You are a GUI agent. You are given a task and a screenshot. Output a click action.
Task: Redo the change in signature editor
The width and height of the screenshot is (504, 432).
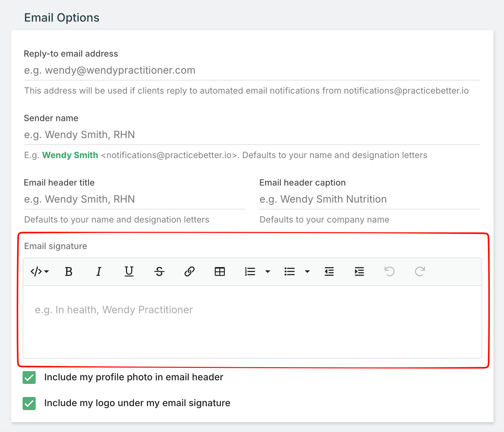click(x=420, y=272)
